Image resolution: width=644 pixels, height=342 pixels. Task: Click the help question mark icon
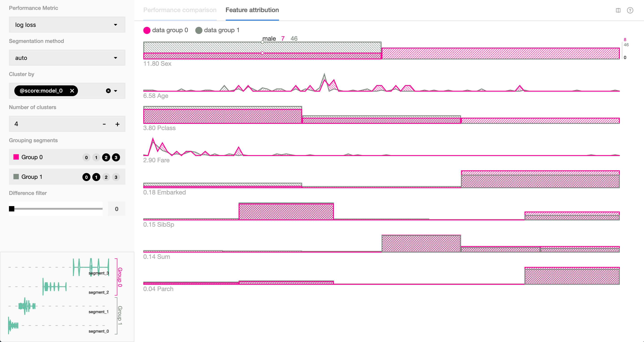(x=630, y=10)
